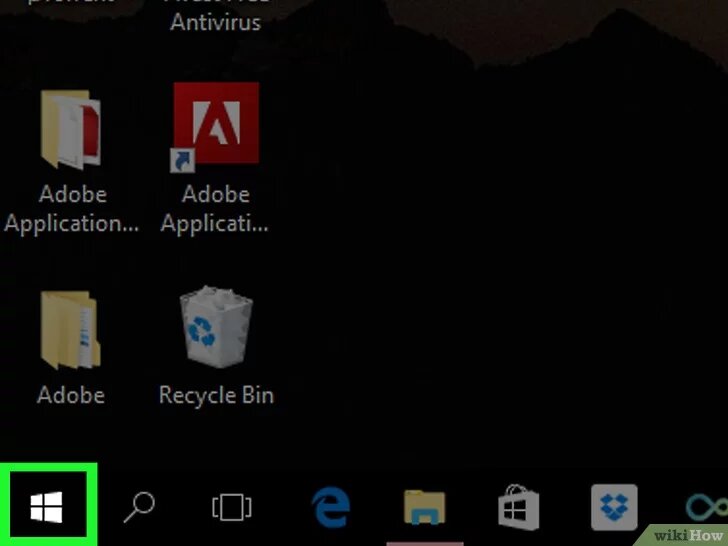Open Dropbox from the taskbar
Viewport: 728px width, 546px height.
[x=614, y=507]
